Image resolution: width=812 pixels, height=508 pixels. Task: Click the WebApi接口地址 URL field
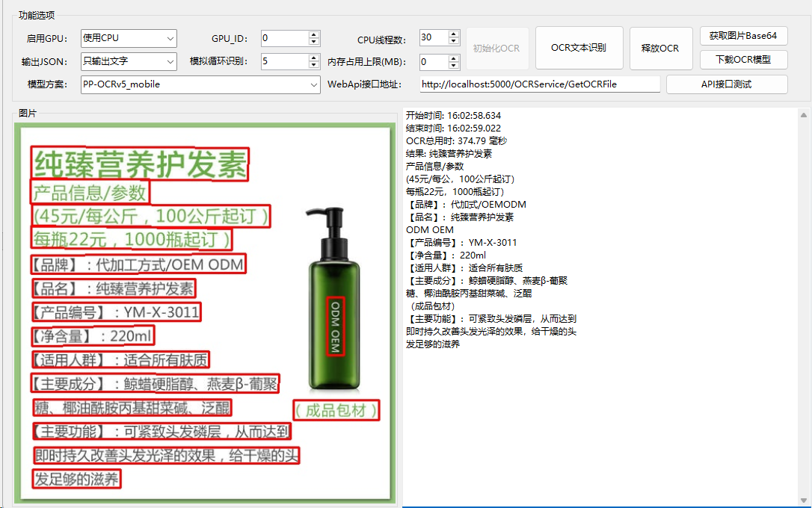pos(540,84)
